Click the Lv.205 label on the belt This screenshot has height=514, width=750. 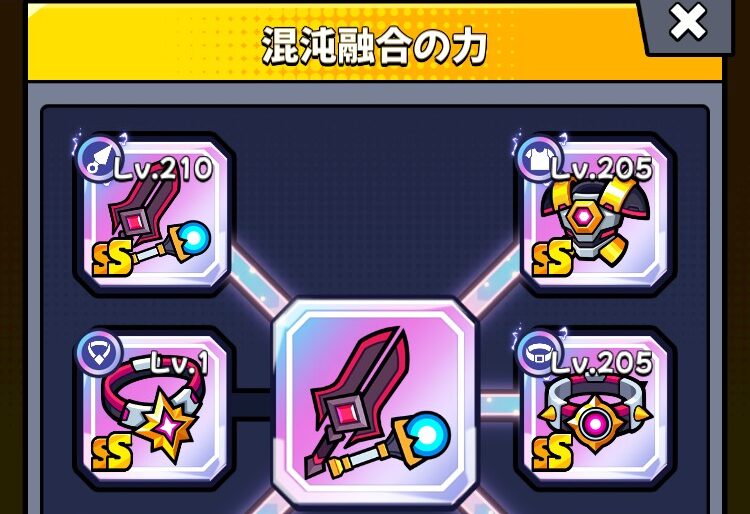tap(602, 363)
